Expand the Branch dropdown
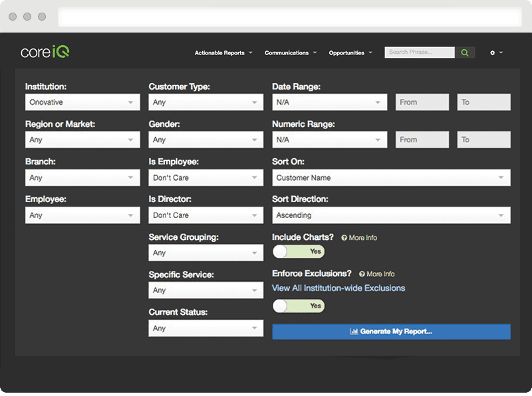Viewport: 532px width, 396px height. [82, 177]
